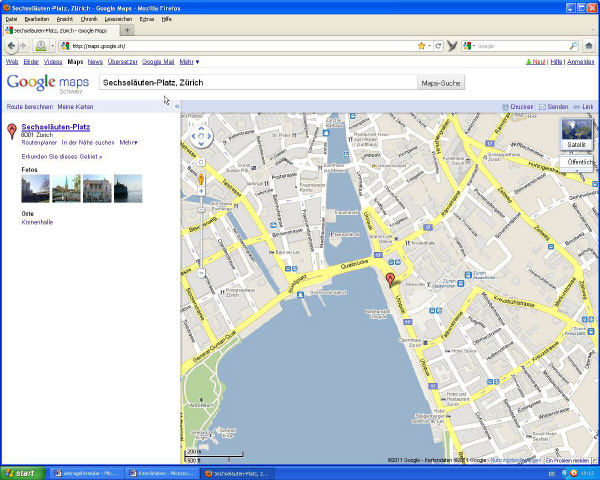Open the Chronik menu
600x480 pixels.
[89, 19]
